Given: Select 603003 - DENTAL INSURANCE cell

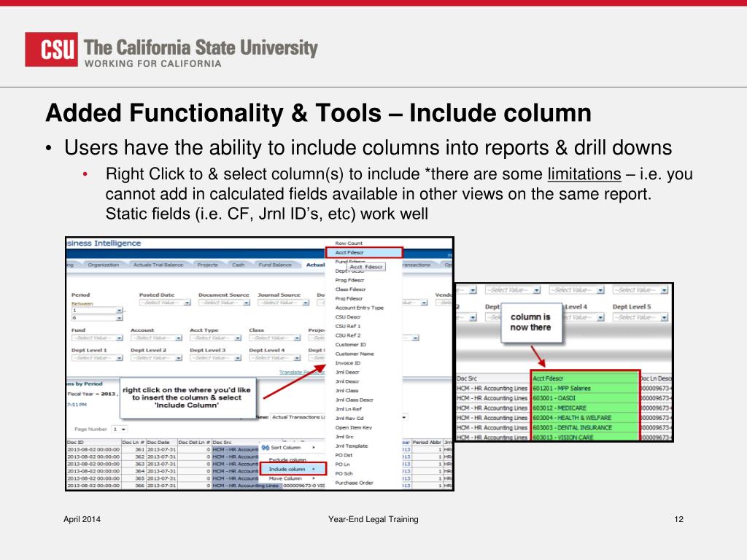Looking at the screenshot, I should tap(585, 427).
